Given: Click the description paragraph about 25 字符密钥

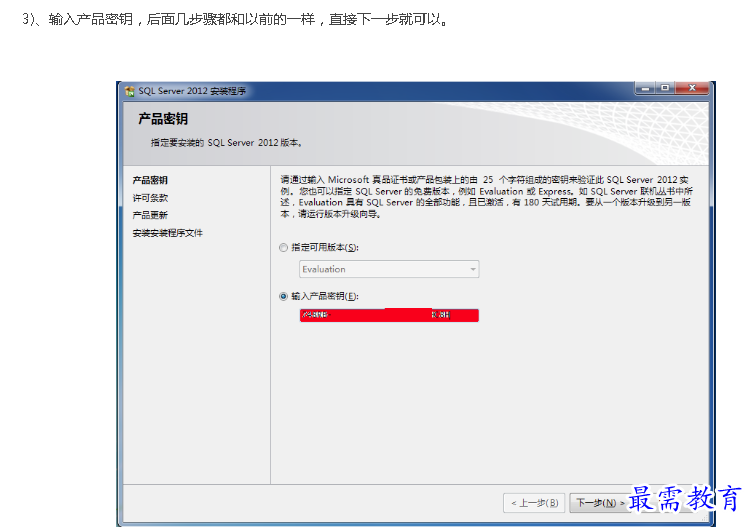Looking at the screenshot, I should 486,197.
